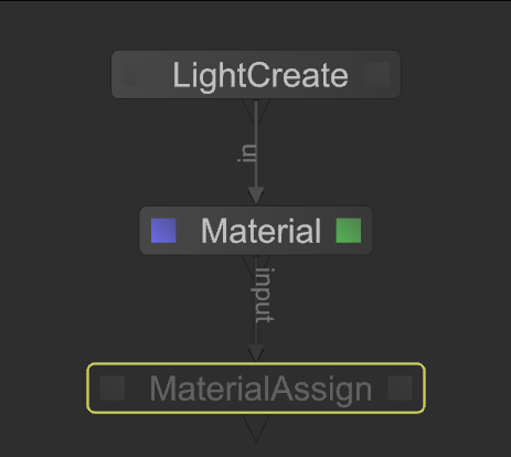
Task: Click the output port triangle under LightCreate
Action: point(256,110)
